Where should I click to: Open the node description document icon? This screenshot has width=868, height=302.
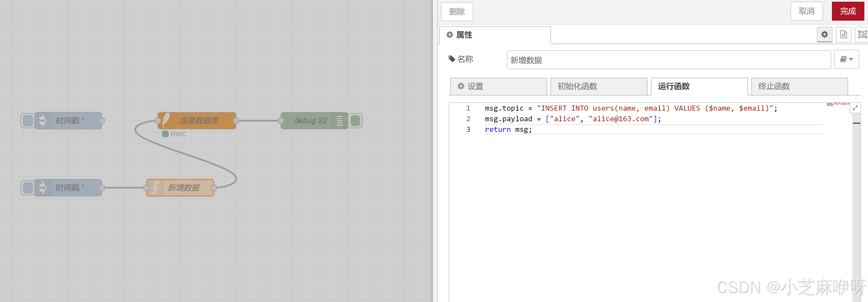[843, 34]
